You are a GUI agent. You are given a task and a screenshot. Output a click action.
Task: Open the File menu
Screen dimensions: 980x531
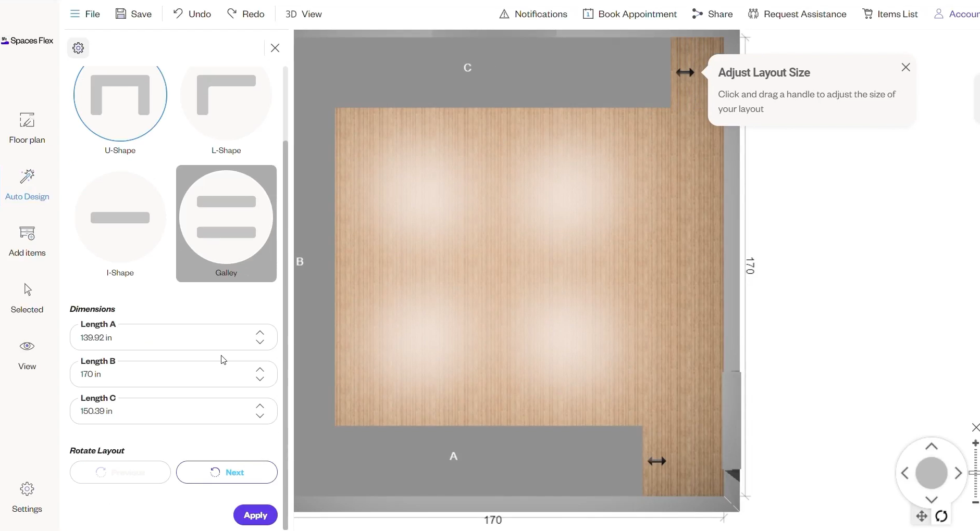pos(85,14)
